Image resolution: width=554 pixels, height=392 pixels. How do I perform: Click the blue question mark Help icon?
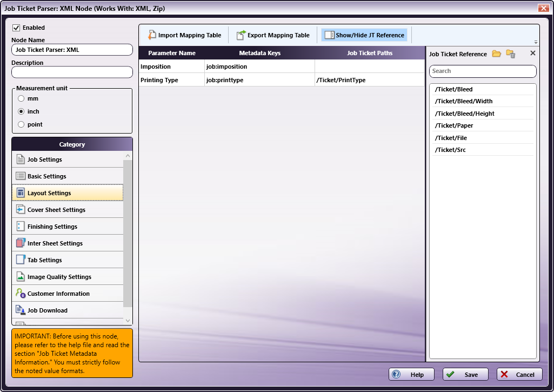point(396,374)
